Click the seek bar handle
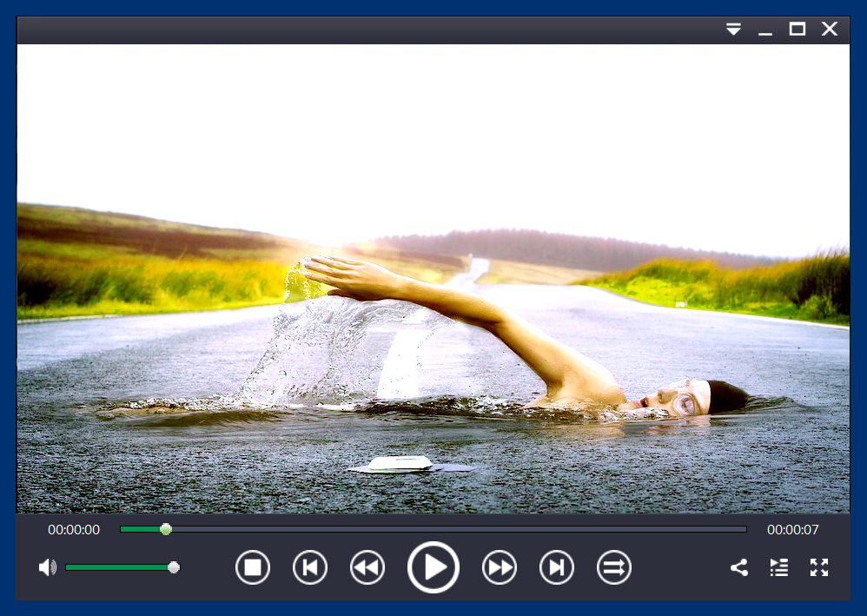867x616 pixels. click(x=166, y=529)
